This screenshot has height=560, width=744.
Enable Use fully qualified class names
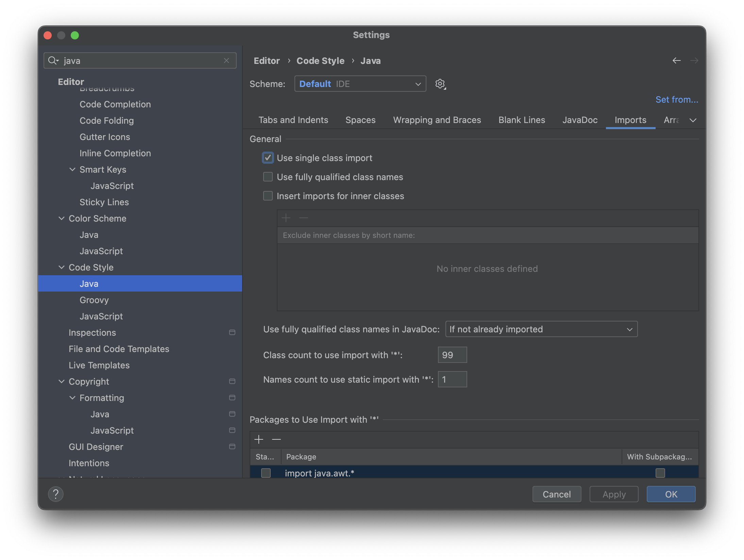tap(268, 177)
